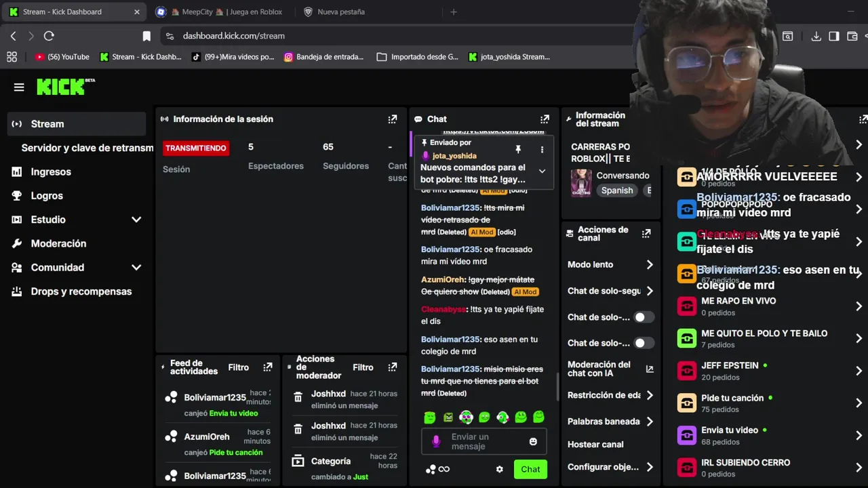Click the emoji picker in message box

(533, 441)
